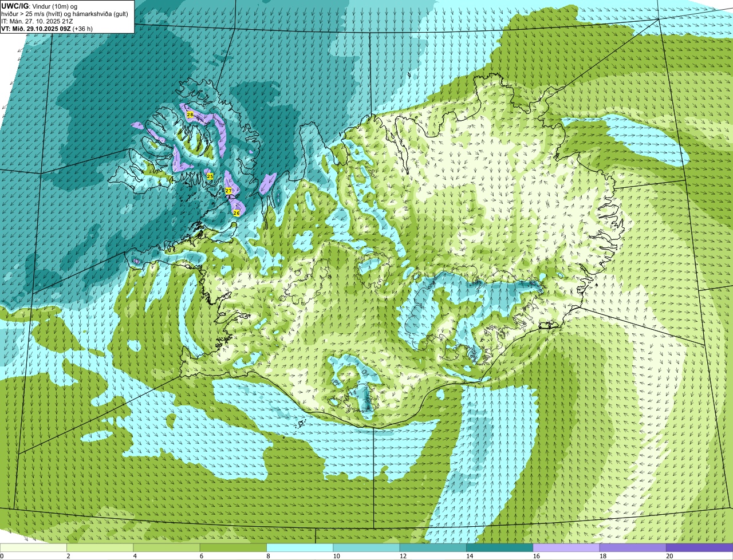Click the legend scale value 0
Viewport: 733px width, 560px height.
(2, 556)
